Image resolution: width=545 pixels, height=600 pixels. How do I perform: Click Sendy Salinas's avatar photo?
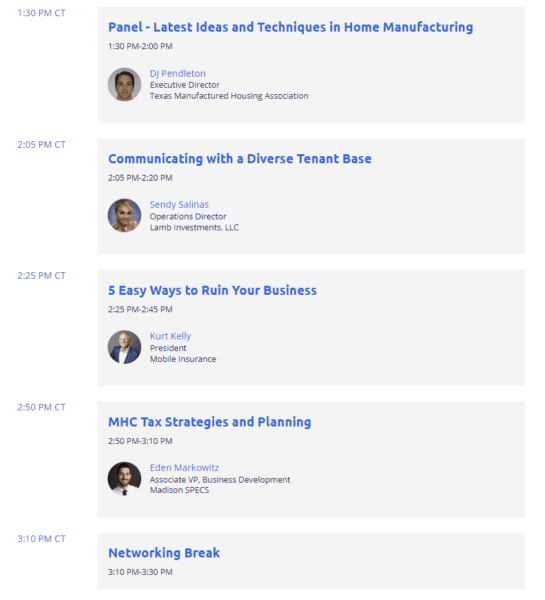124,215
